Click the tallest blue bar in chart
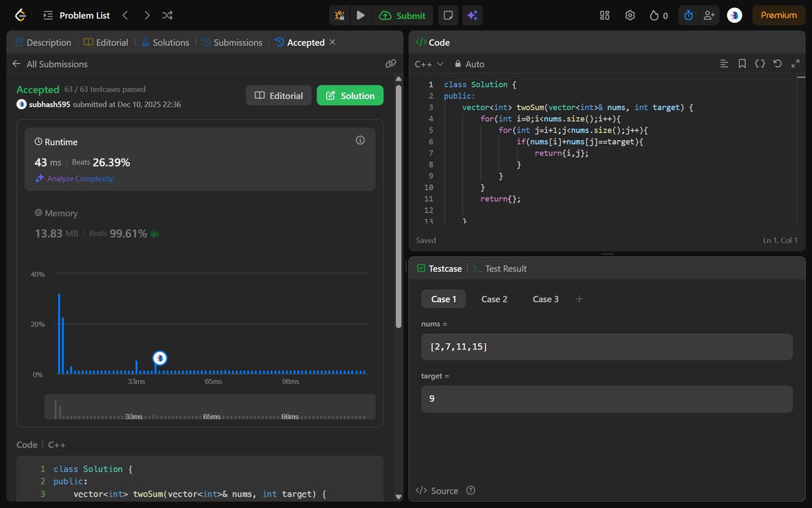812x508 pixels. click(x=59, y=334)
